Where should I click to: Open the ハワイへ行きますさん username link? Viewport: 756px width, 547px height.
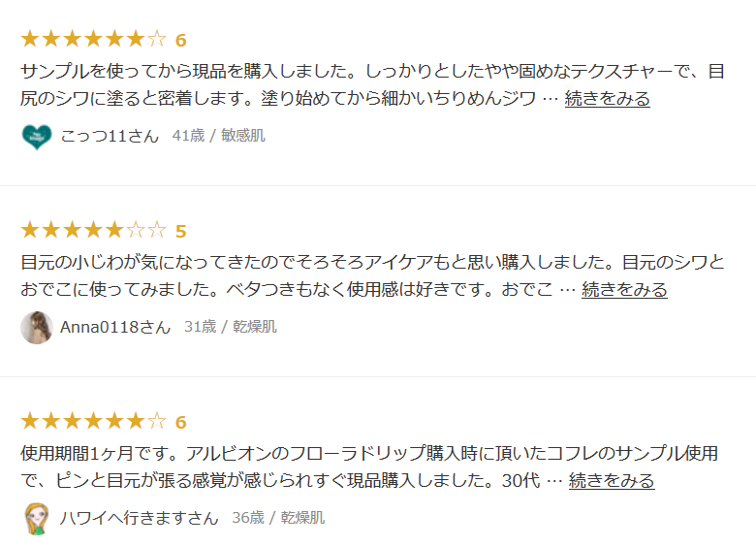140,518
